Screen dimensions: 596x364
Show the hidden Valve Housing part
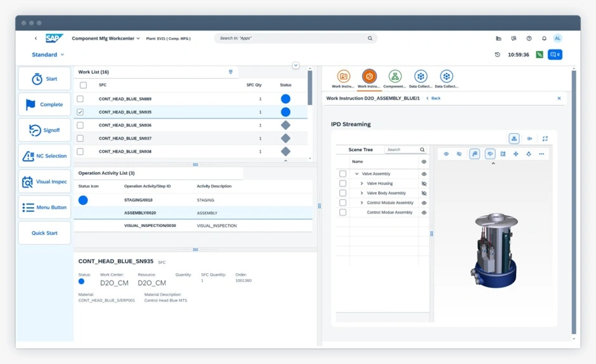tap(424, 184)
